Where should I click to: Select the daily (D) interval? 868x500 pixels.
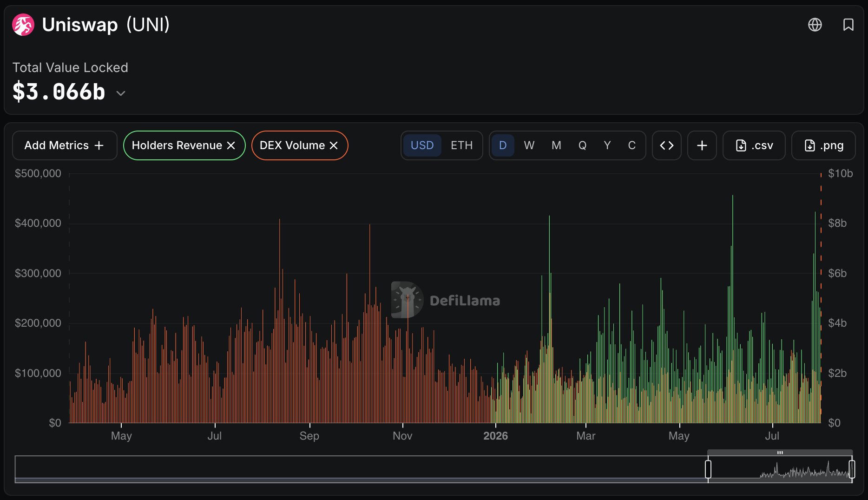[x=503, y=145]
